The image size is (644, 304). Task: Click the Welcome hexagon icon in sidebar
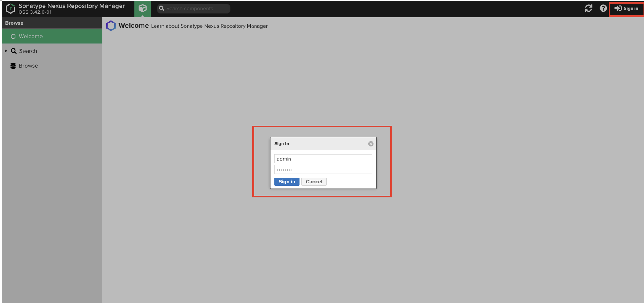click(13, 36)
